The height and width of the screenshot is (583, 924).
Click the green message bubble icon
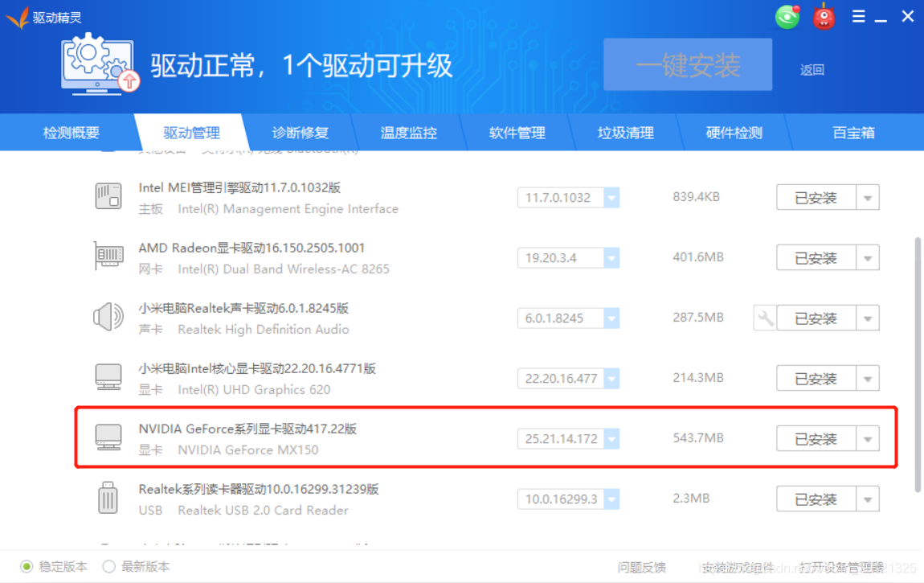787,17
